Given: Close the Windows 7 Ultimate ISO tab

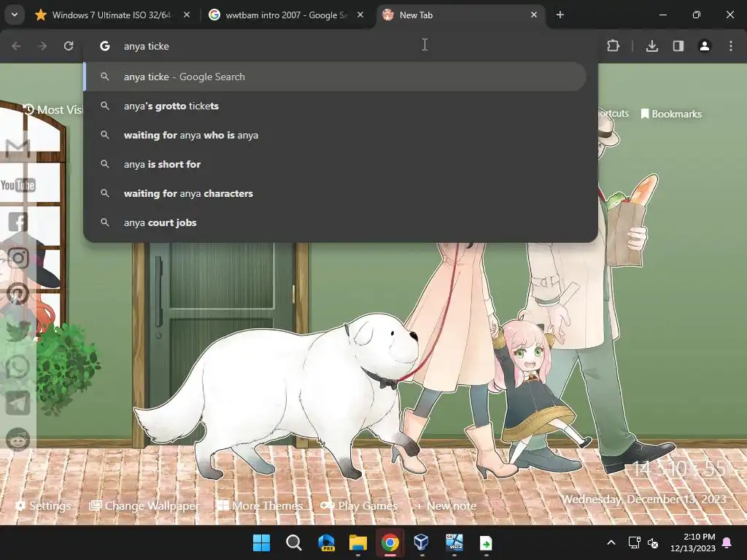Looking at the screenshot, I should pyautogui.click(x=187, y=15).
